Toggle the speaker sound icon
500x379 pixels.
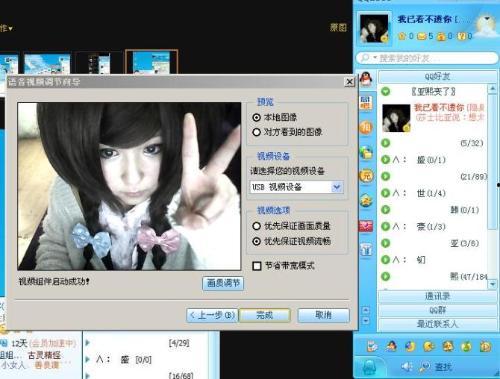[406, 367]
